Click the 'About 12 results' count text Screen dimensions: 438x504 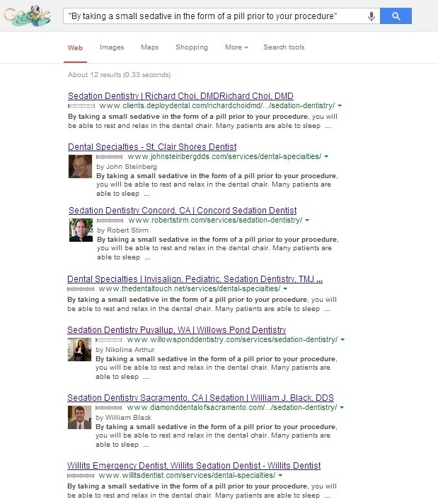point(120,74)
